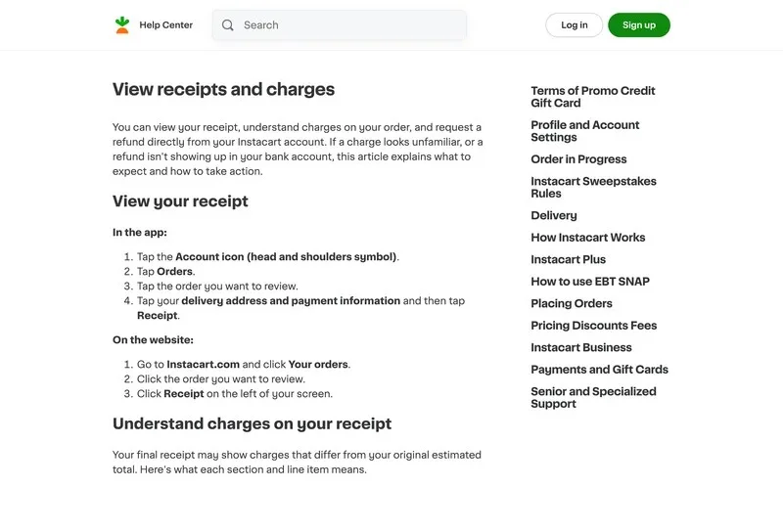Click the bold 'Instacart.com' text
Image resolution: width=783 pixels, height=532 pixels.
(x=203, y=365)
